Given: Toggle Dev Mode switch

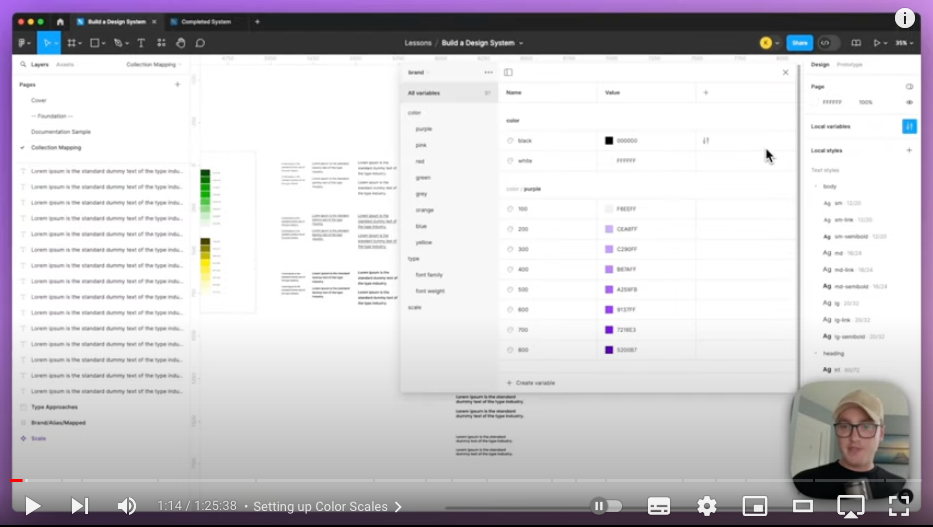Looking at the screenshot, I should click(828, 43).
